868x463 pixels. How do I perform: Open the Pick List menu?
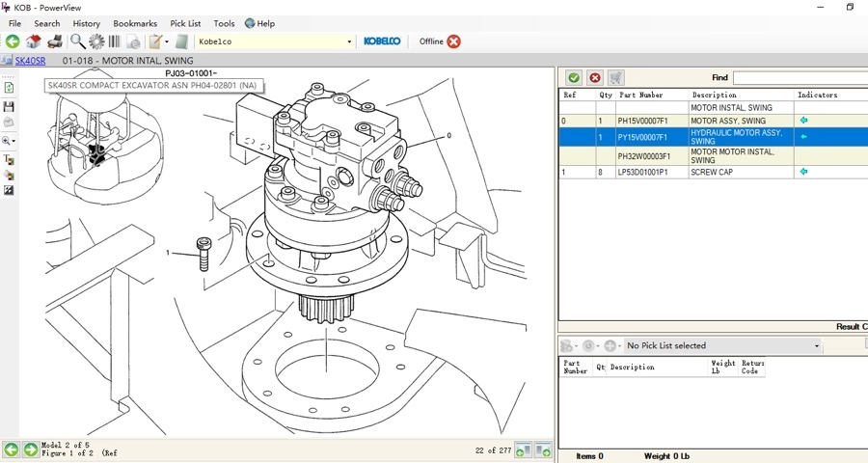coord(185,23)
